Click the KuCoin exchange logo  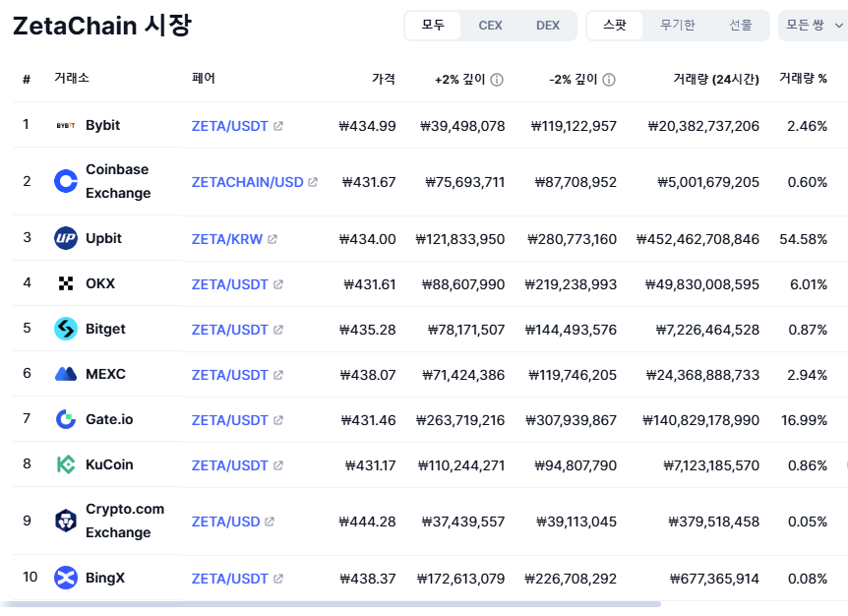66,464
